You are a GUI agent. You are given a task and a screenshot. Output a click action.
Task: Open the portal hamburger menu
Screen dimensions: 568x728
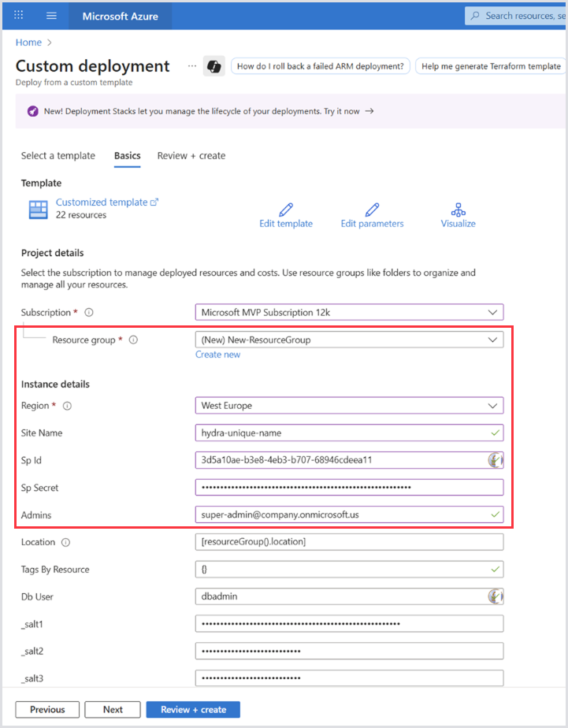coord(52,16)
